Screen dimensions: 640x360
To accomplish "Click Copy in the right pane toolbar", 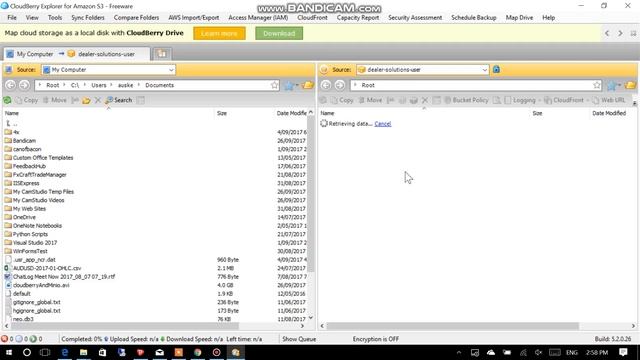I will [342, 100].
